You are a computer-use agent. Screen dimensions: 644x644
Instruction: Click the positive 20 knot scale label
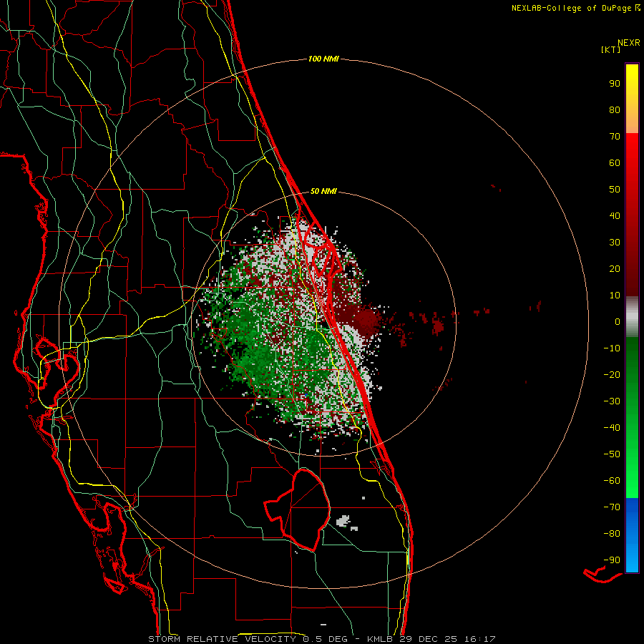point(615,268)
